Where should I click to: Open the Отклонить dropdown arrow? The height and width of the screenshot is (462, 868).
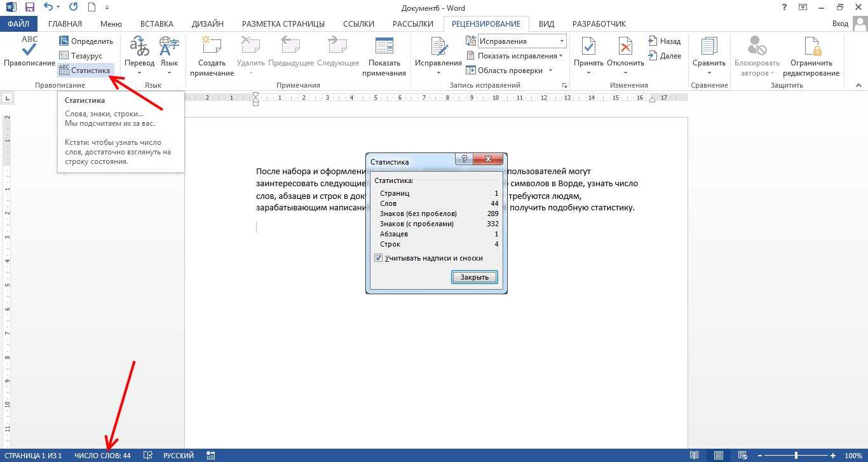(625, 72)
